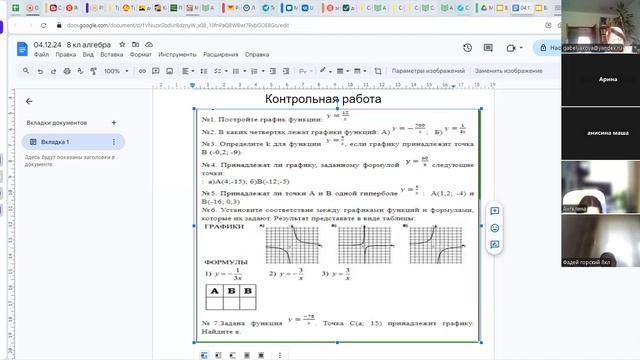Expand the bulleted list options arrow
Viewport: 640px width, 360px height.
click(244, 71)
